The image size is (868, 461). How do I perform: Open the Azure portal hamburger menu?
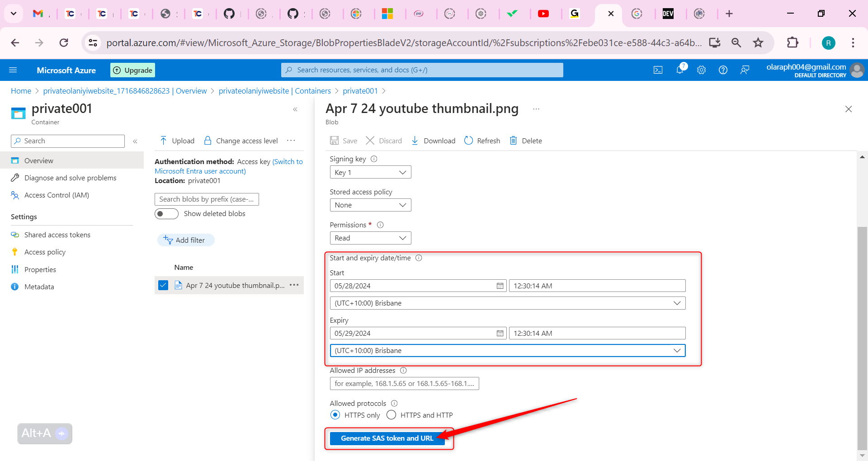tap(13, 70)
